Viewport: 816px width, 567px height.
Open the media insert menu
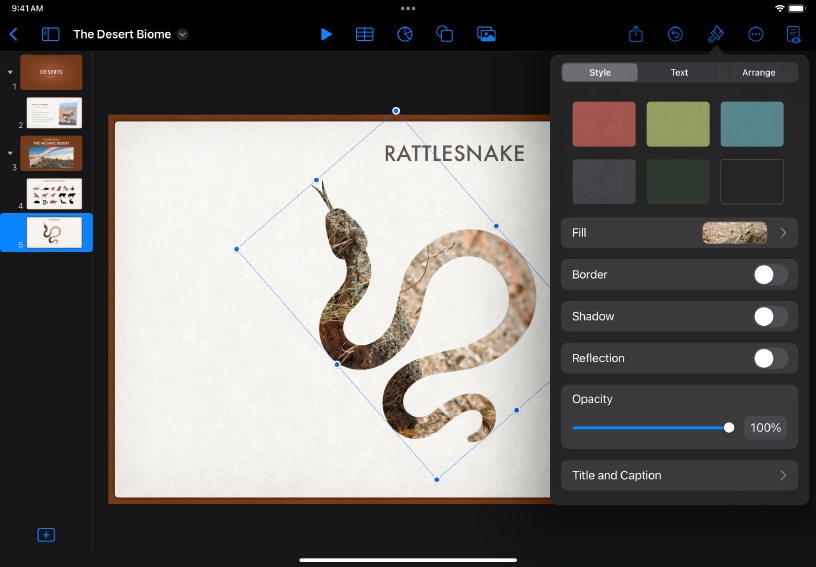[486, 34]
